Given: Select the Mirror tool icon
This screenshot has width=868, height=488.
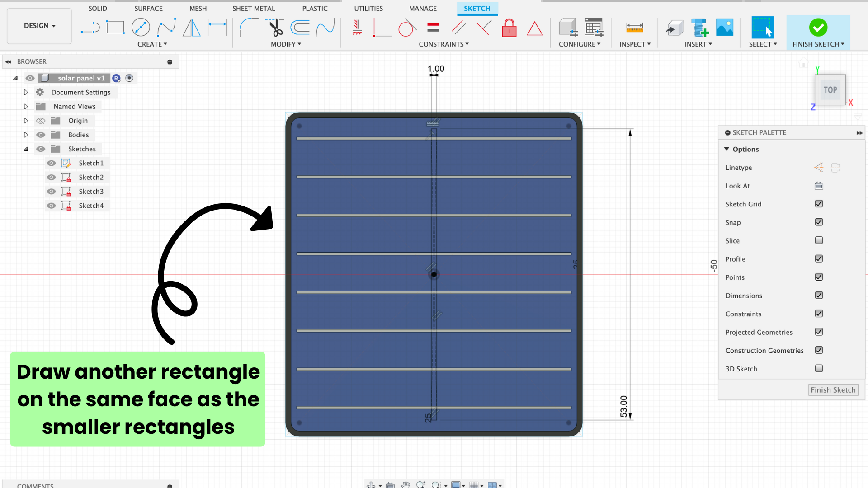Looking at the screenshot, I should pyautogui.click(x=192, y=28).
